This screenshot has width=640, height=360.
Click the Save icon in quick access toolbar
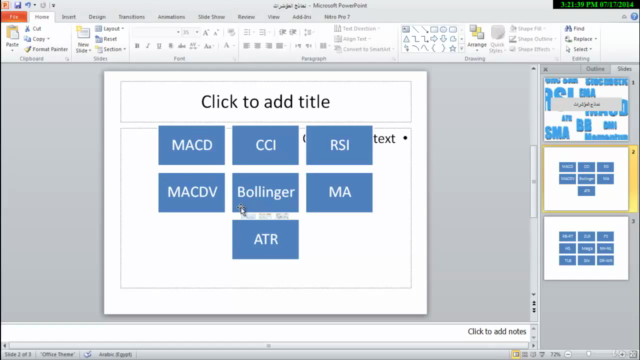point(17,5)
